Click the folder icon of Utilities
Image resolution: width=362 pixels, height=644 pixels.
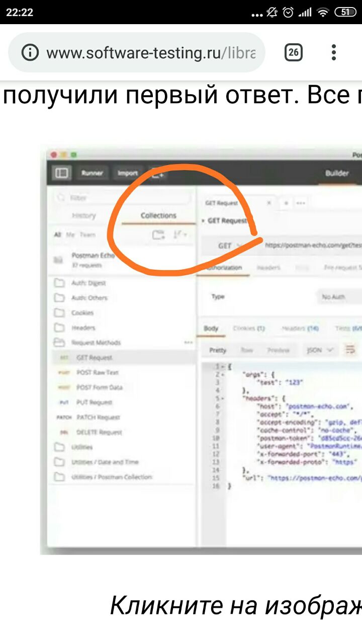click(59, 447)
